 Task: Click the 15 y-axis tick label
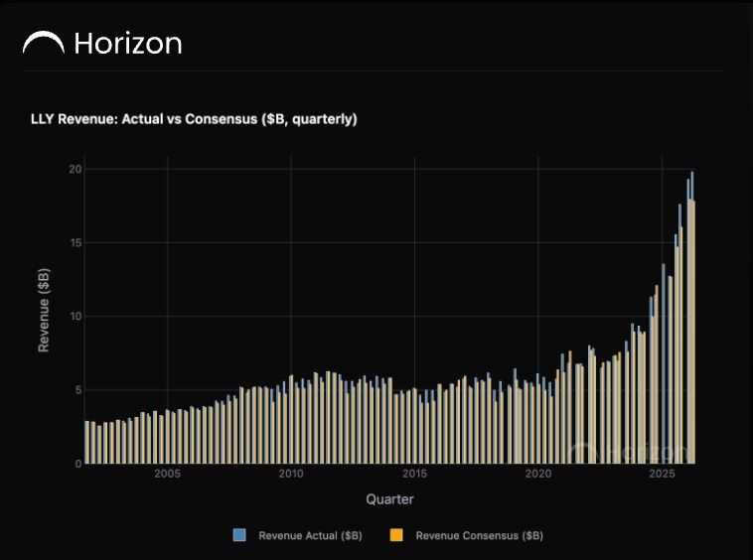pyautogui.click(x=75, y=243)
